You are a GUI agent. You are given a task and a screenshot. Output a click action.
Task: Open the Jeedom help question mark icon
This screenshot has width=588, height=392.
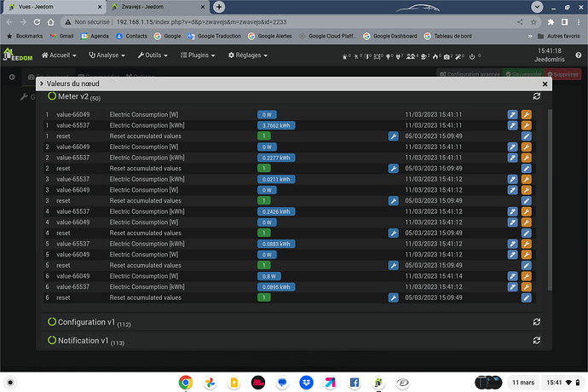(579, 55)
